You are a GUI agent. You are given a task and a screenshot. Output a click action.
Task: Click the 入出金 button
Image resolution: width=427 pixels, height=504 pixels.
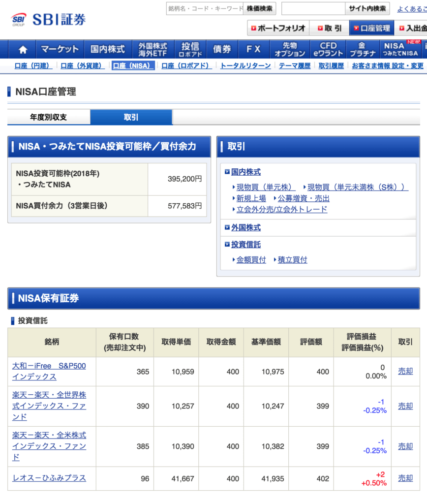(411, 28)
